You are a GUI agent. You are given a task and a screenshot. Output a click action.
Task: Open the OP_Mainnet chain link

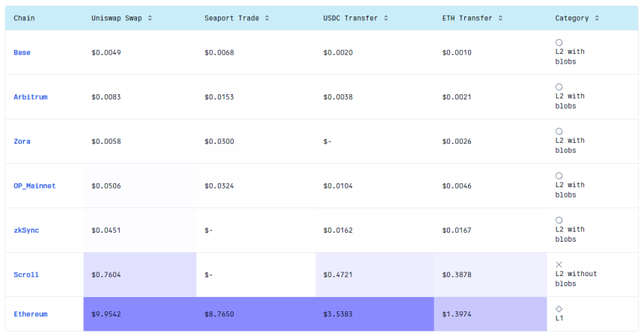[34, 186]
